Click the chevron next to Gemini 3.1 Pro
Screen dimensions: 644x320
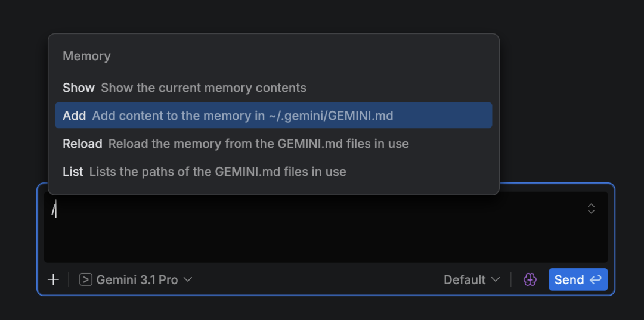[x=188, y=279]
